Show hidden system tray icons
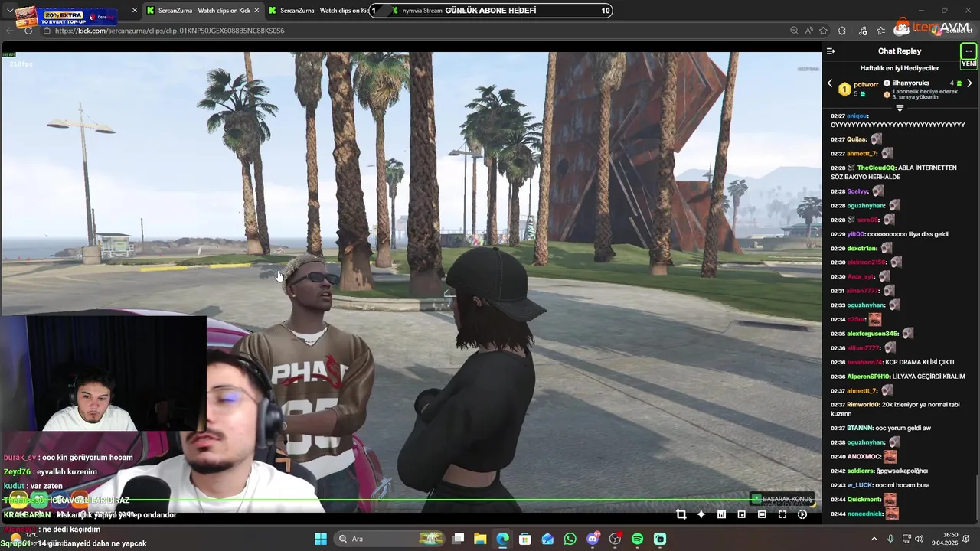This screenshot has width=980, height=551. tap(874, 539)
